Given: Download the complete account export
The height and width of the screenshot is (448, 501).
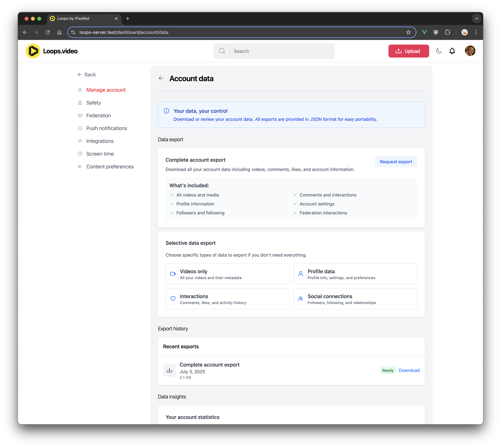Looking at the screenshot, I should coord(409,370).
